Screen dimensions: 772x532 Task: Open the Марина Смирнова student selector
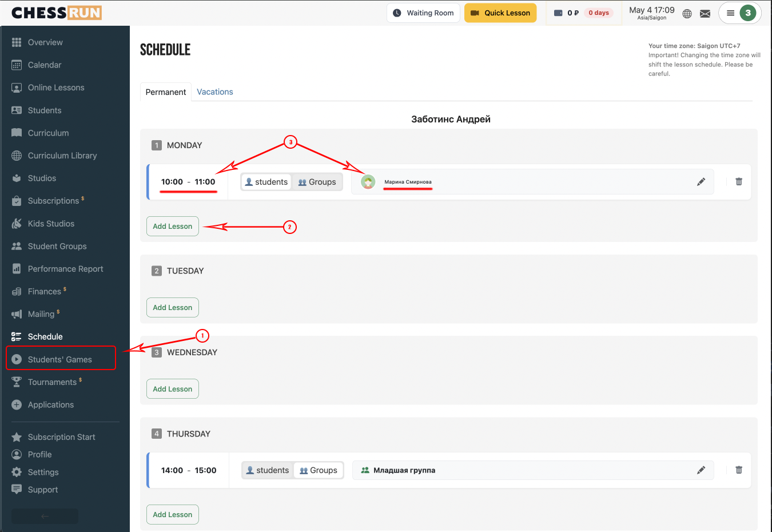tap(532, 182)
